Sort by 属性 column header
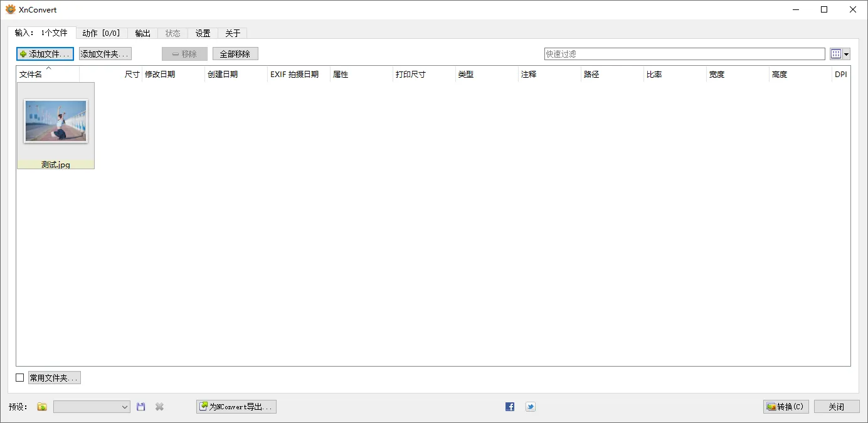 361,74
